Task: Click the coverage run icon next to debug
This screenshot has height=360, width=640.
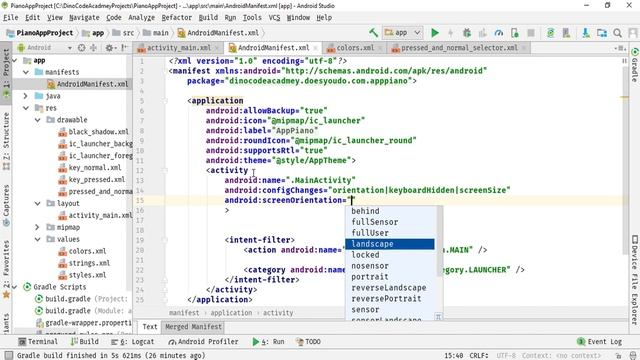Action: 482,33
